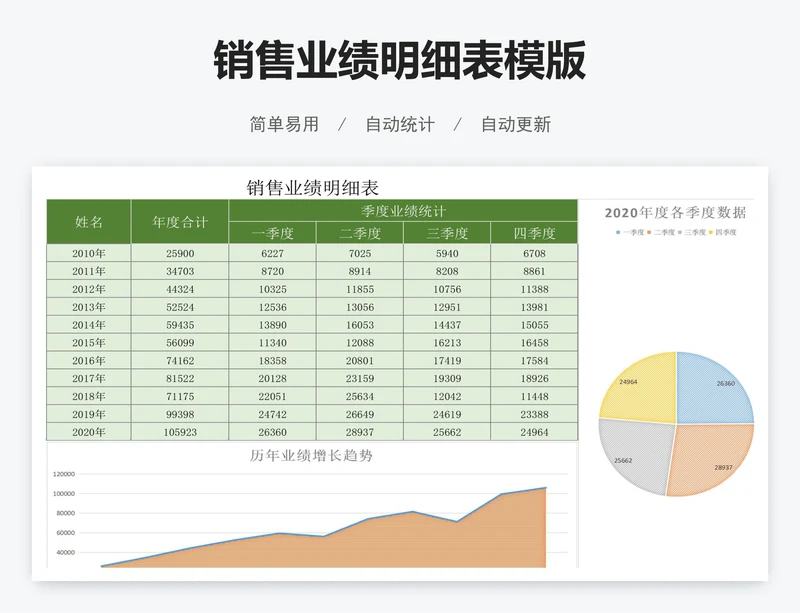800x613 pixels.
Task: Click table cell 26360 in 2020年 row
Action: 272,432
